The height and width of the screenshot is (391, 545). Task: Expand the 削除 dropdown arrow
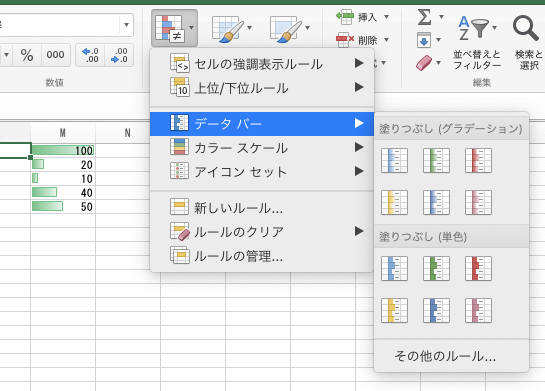click(x=387, y=40)
